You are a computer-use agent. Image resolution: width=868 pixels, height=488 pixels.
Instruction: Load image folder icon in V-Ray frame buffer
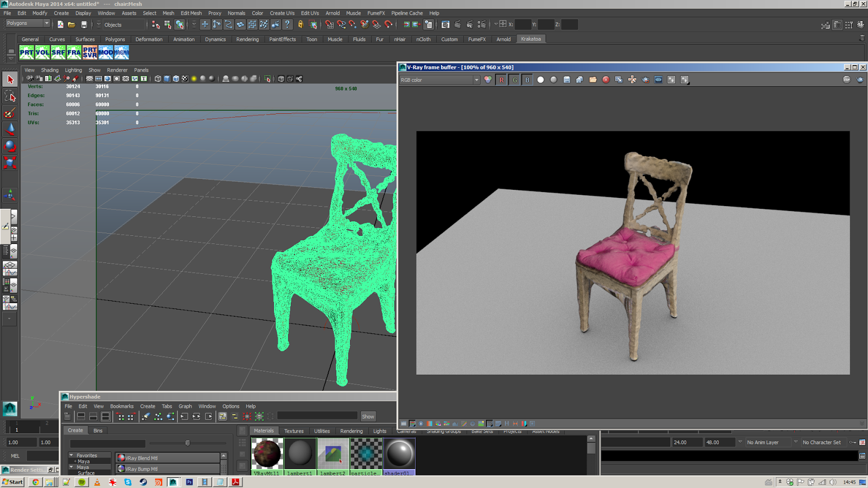click(593, 80)
